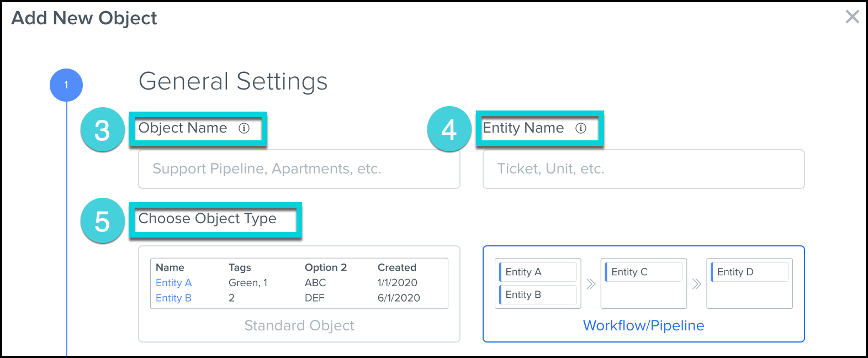The width and height of the screenshot is (868, 358).
Task: Click the double chevron before Entity D column
Action: [x=697, y=284]
